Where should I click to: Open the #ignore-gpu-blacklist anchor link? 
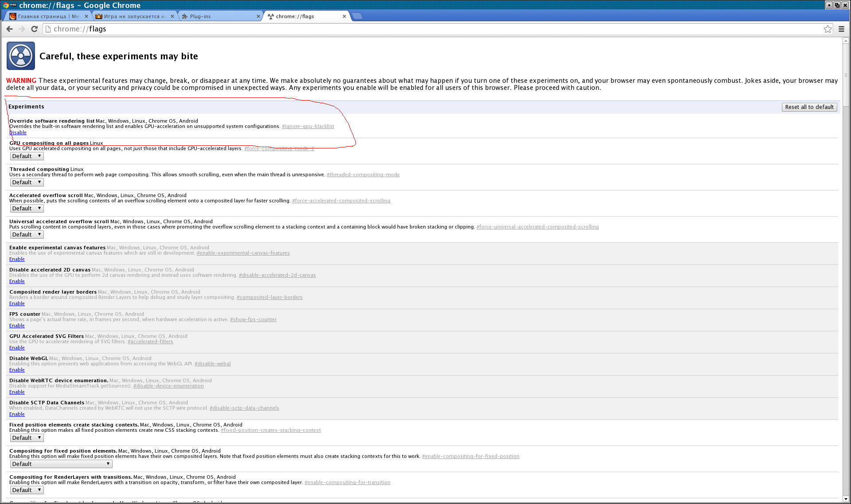(x=308, y=126)
